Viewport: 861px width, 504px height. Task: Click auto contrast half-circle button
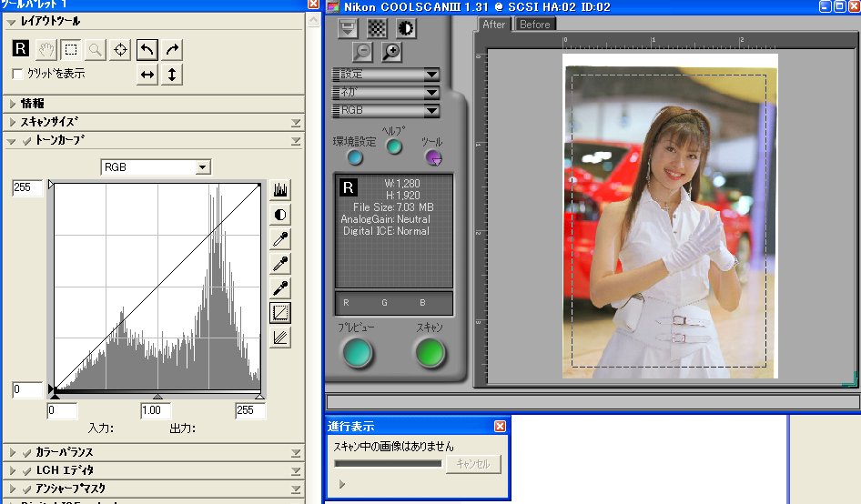[280, 214]
